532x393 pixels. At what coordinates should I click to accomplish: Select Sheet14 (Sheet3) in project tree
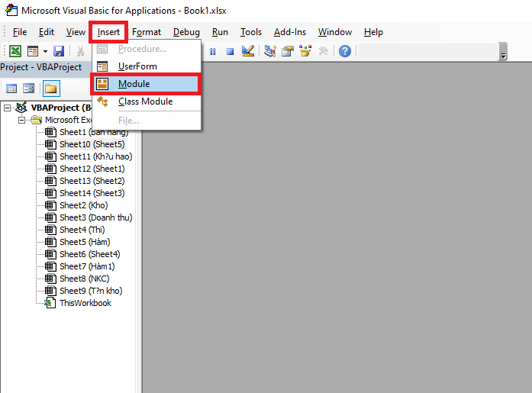[x=92, y=193]
